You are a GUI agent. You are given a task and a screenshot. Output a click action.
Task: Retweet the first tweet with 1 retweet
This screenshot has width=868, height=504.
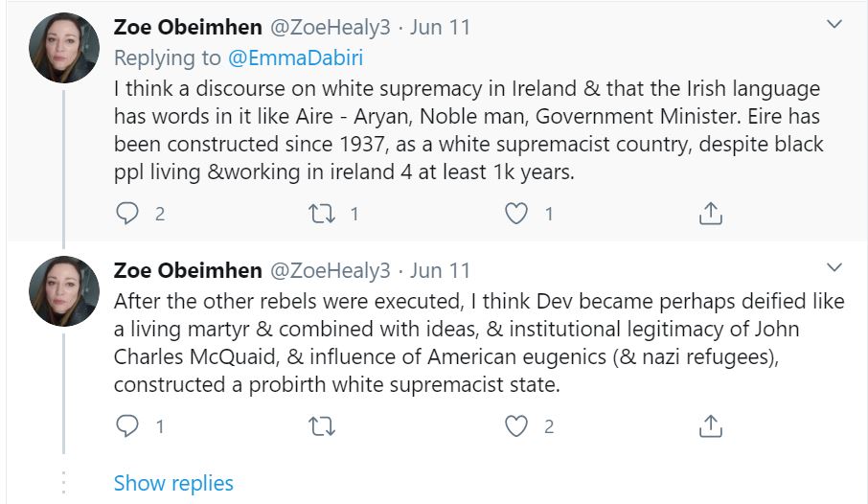(322, 214)
